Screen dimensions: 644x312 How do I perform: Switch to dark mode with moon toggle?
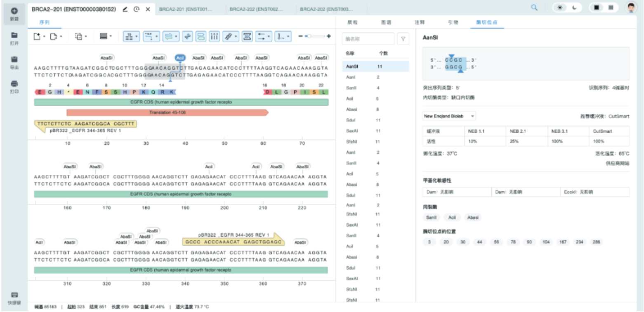pos(574,8)
